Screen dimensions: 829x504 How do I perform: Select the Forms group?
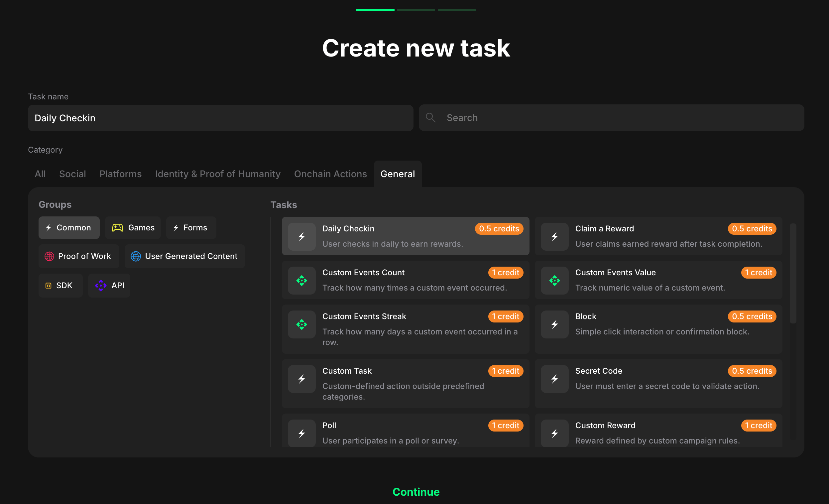pos(191,228)
